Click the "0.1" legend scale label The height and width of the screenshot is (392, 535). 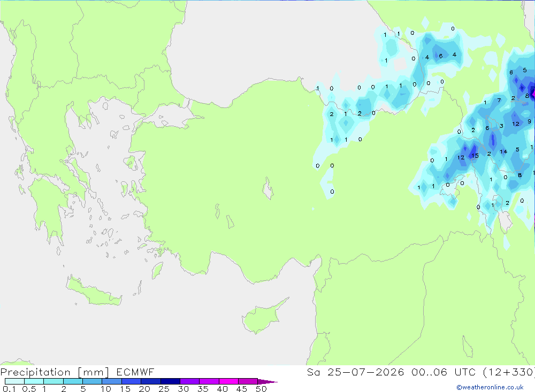point(10,389)
